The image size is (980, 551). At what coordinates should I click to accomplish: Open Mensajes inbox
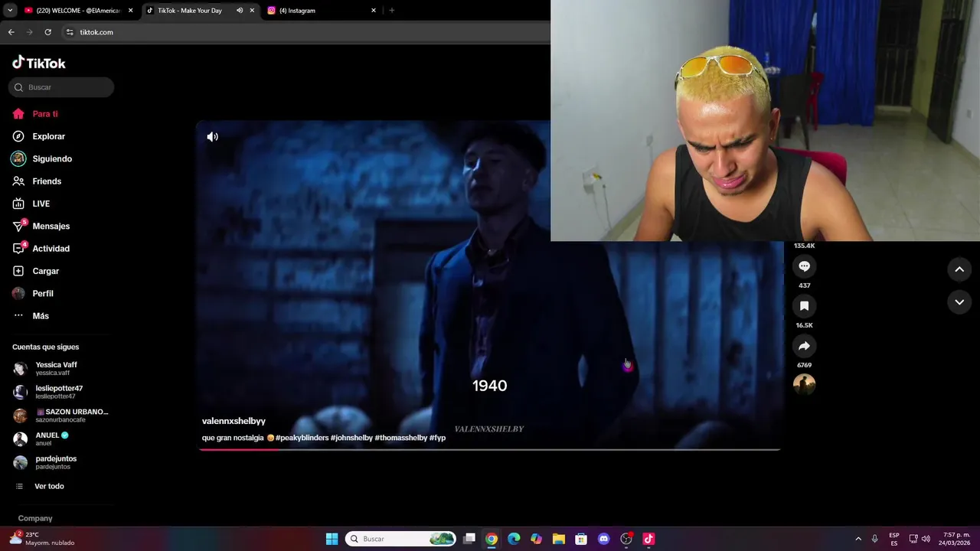point(41,226)
